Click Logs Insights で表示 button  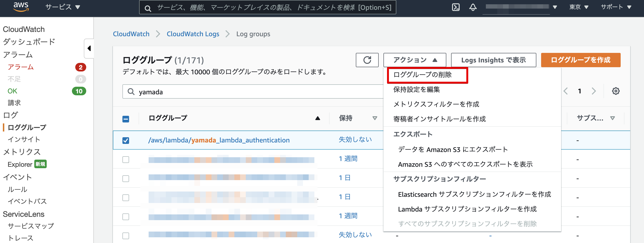tap(493, 60)
